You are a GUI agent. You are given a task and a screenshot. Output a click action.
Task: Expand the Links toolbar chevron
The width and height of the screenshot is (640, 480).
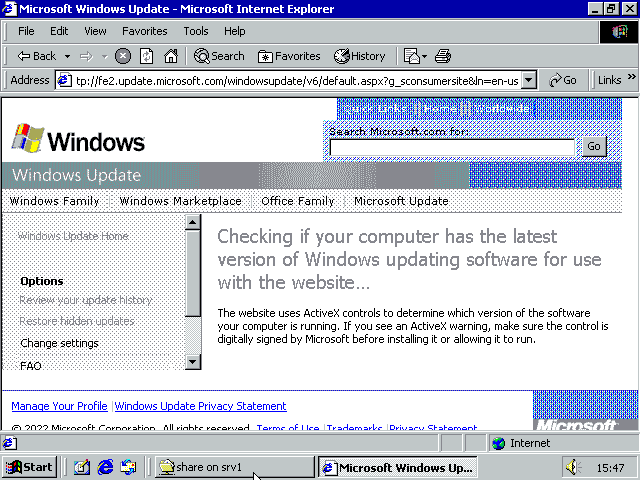[631, 77]
